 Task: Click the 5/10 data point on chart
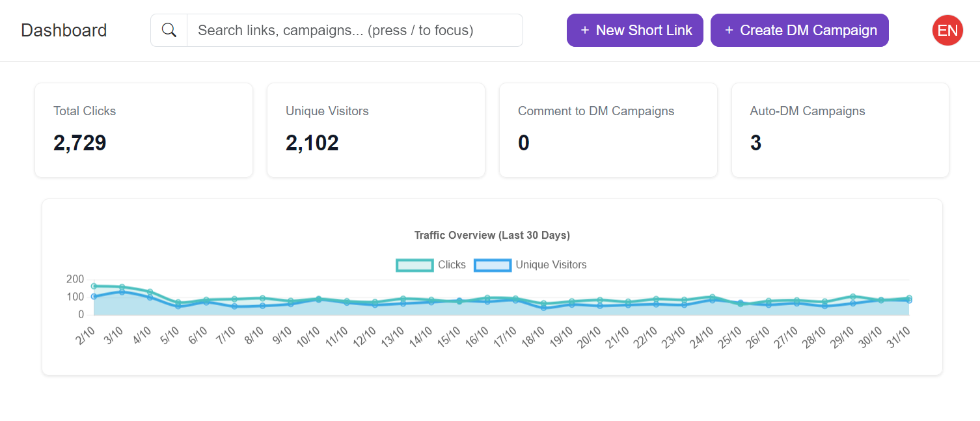click(x=178, y=303)
